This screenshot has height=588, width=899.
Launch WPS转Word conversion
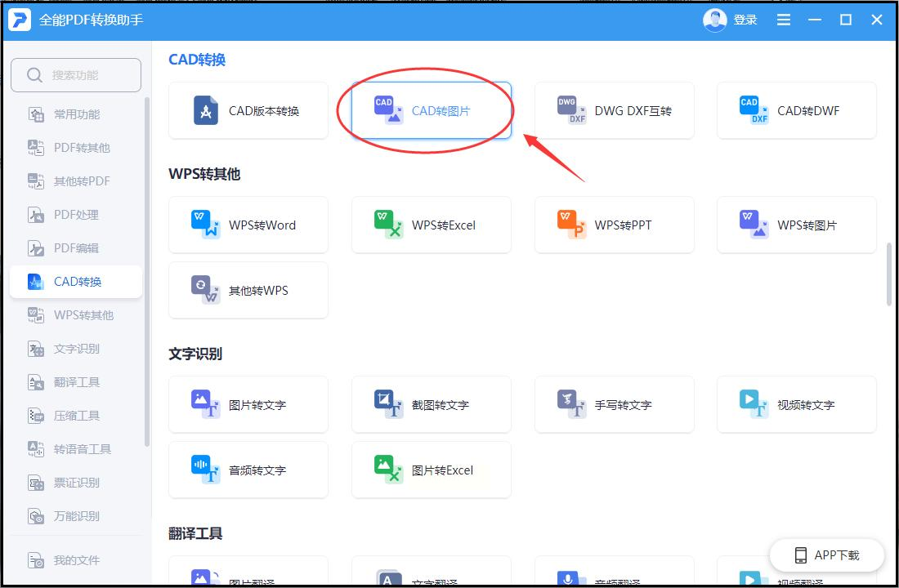[x=248, y=225]
